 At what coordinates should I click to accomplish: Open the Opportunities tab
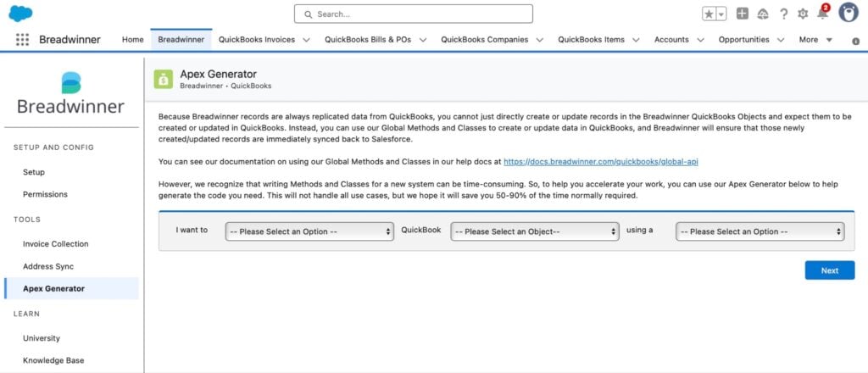click(743, 40)
